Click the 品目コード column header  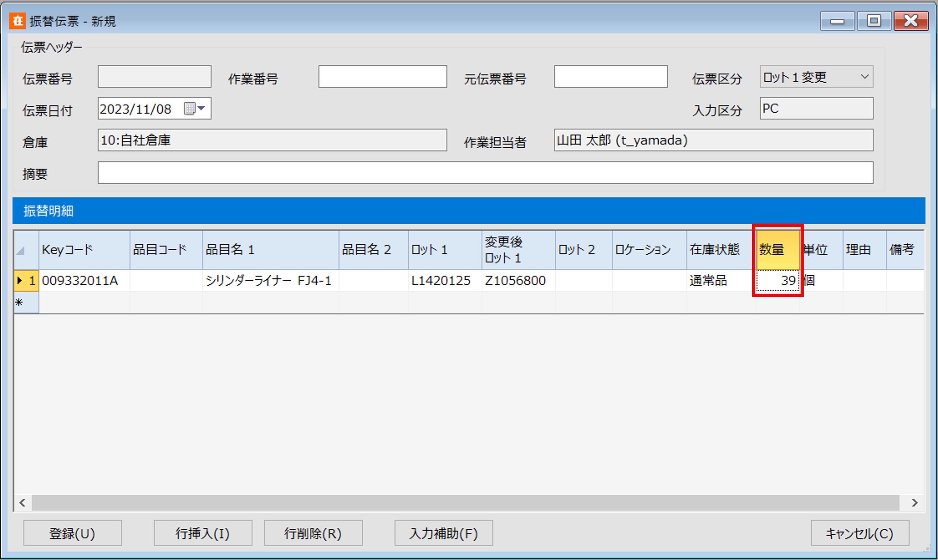pos(166,250)
